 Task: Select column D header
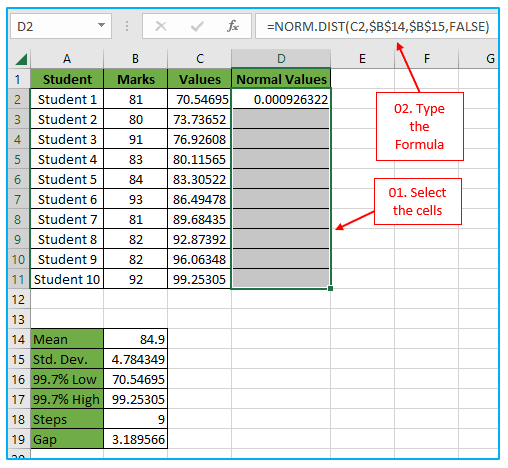(281, 59)
